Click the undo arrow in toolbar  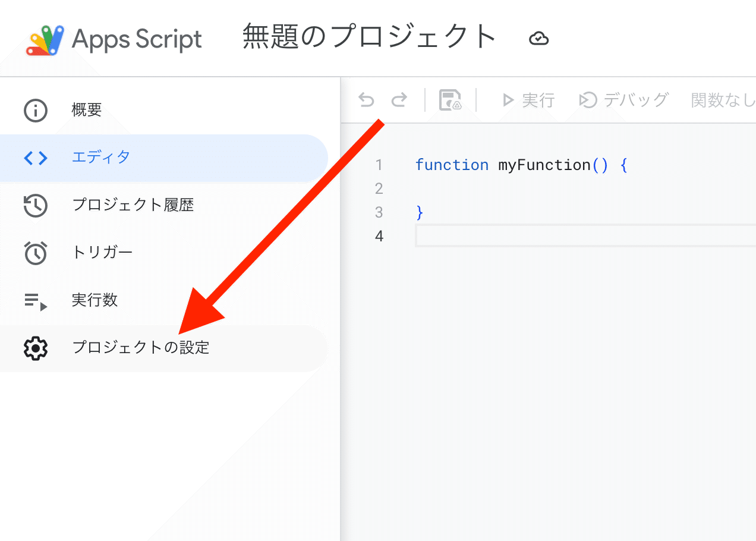(x=366, y=100)
